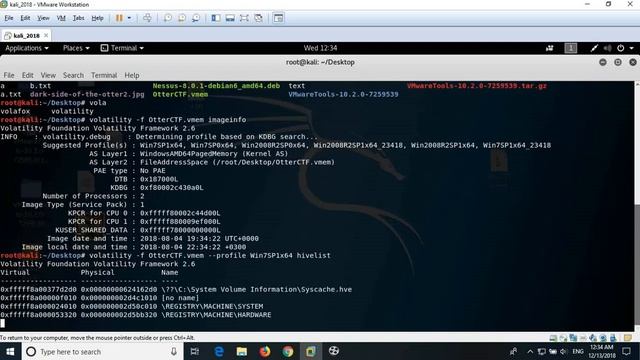Take a snapshot of the virtual machine
The height and width of the screenshot is (360, 640).
tap(168, 18)
